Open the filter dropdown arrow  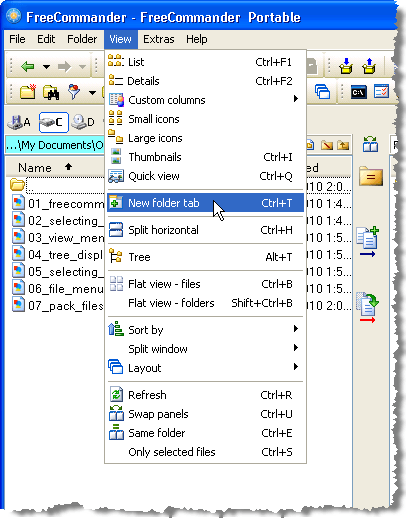[92, 92]
